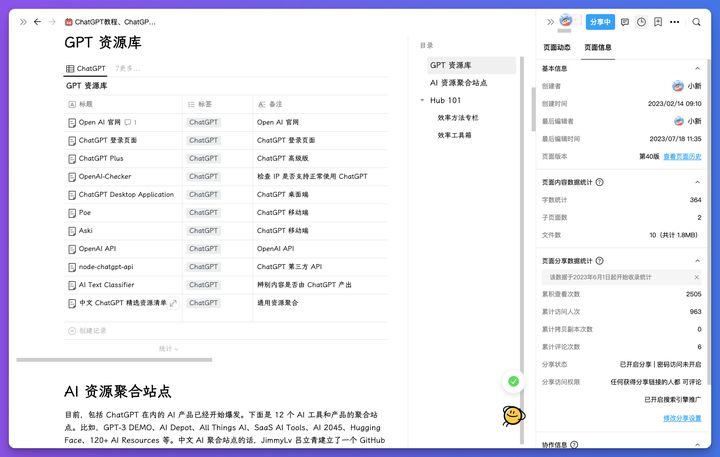Collapse the 基本信息 section chevron
This screenshot has height=457, width=720.
(697, 68)
